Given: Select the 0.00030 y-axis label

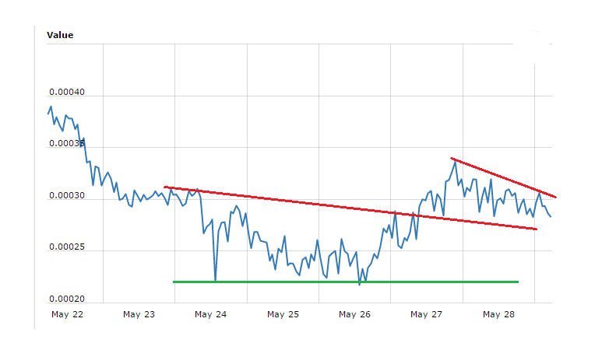Looking at the screenshot, I should [x=66, y=195].
